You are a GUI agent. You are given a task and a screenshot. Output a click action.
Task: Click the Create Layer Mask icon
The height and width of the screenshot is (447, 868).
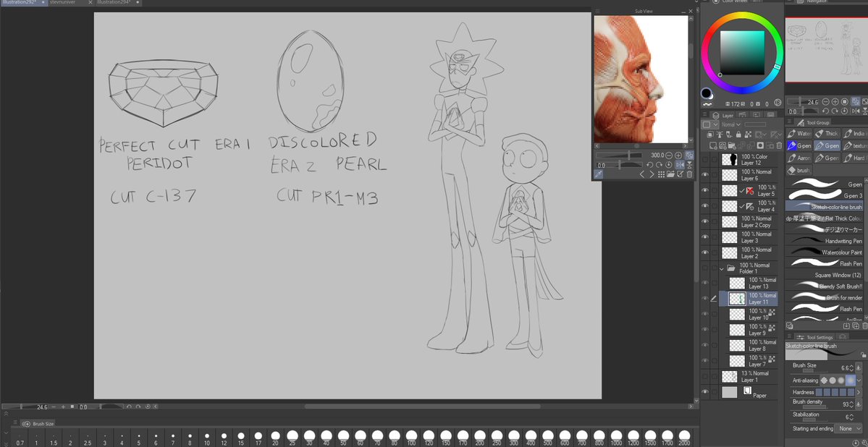pyautogui.click(x=761, y=145)
